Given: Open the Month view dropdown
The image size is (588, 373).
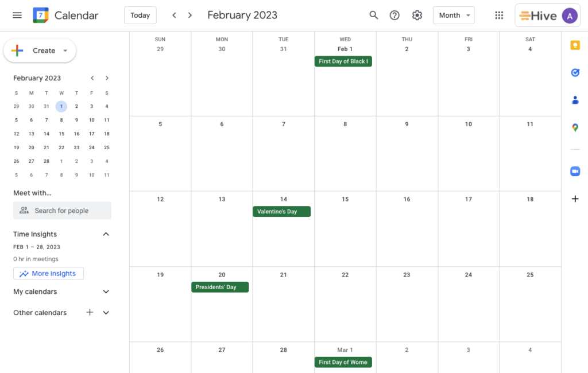Looking at the screenshot, I should 454,15.
